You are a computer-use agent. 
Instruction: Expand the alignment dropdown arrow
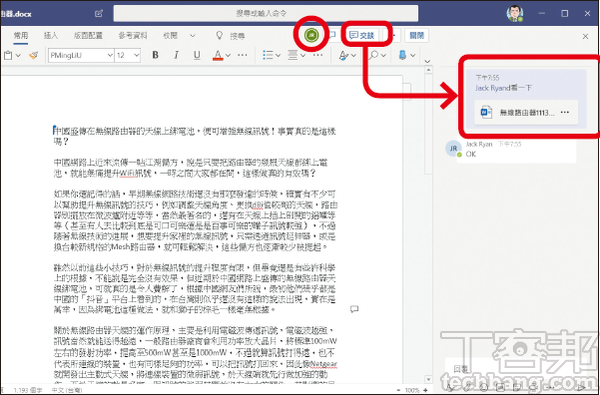point(303,55)
